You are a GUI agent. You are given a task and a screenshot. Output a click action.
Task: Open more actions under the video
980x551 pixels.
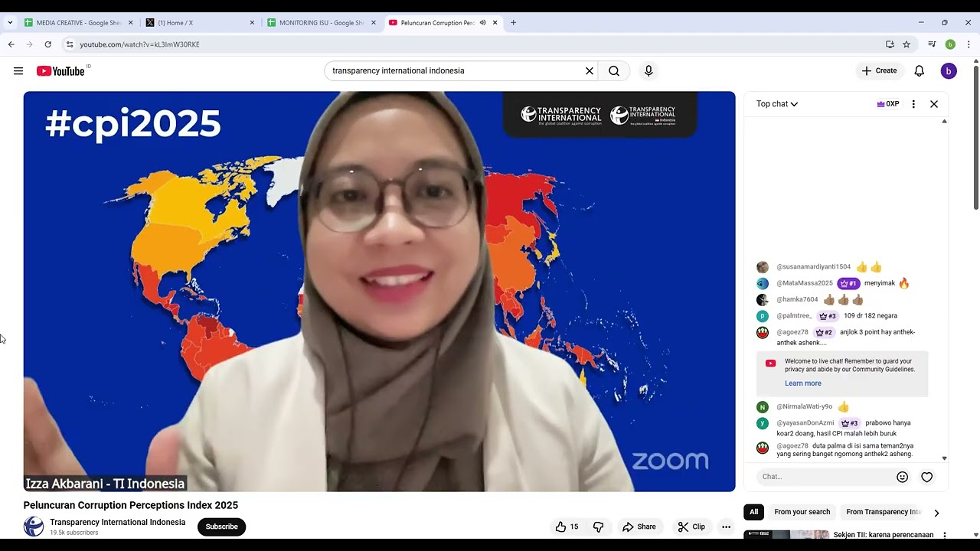point(726,527)
